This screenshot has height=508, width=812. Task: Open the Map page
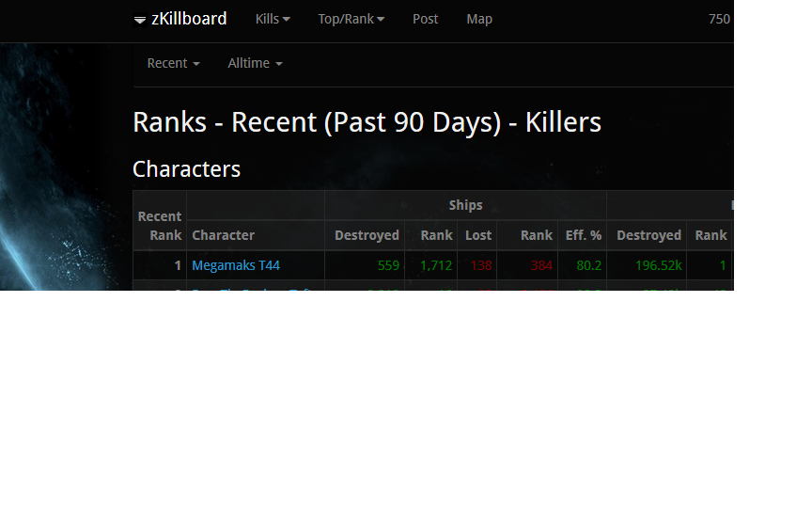(x=479, y=19)
